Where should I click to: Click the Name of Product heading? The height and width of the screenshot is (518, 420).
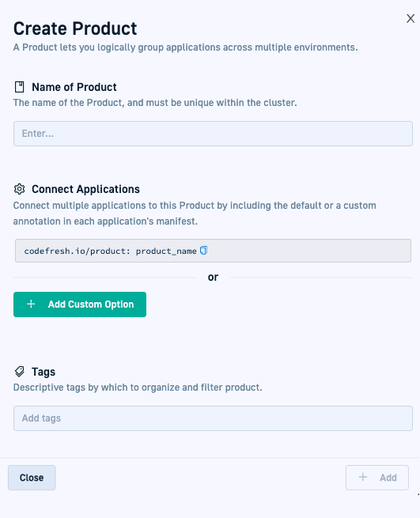pos(74,87)
